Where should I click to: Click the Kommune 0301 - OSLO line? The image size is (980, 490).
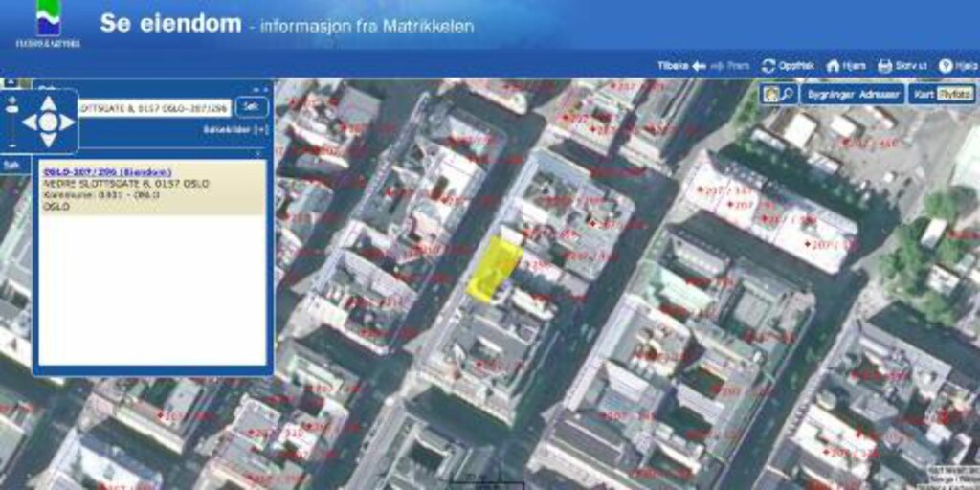pyautogui.click(x=101, y=195)
